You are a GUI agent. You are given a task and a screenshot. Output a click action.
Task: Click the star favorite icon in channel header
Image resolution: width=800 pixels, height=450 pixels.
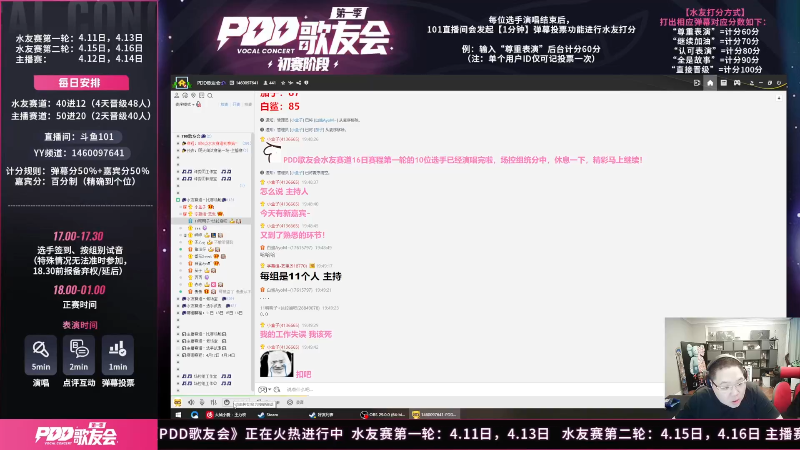point(283,83)
